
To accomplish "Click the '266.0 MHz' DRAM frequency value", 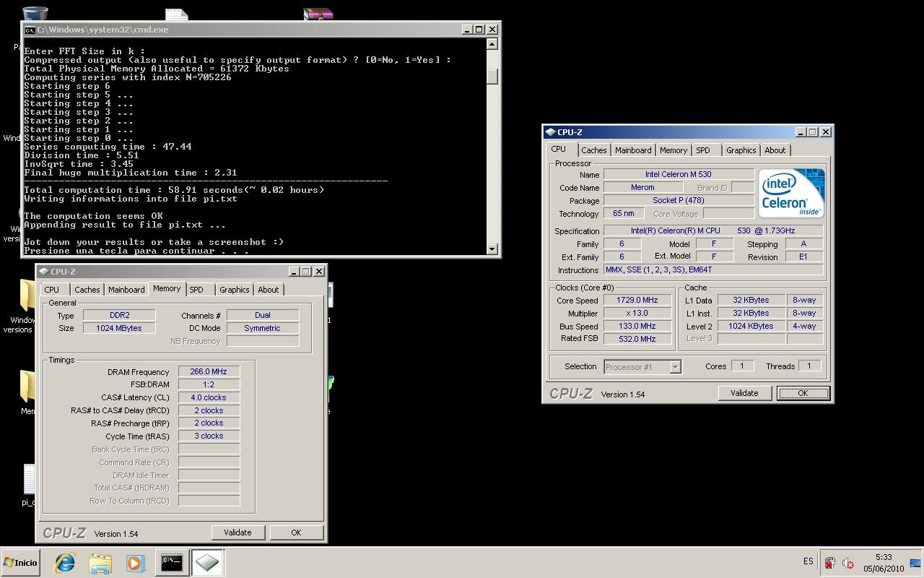I will 209,371.
